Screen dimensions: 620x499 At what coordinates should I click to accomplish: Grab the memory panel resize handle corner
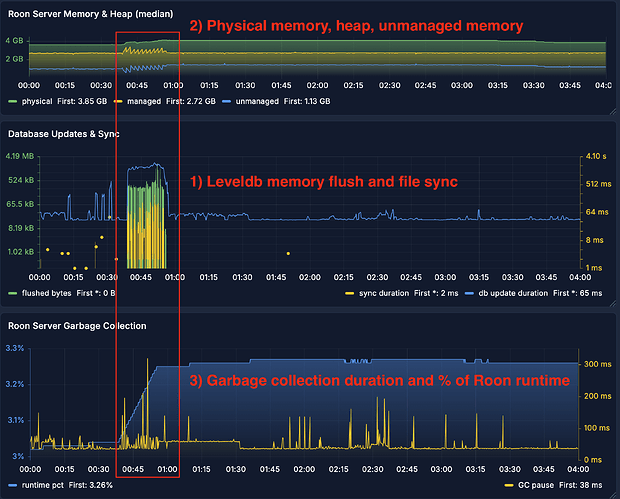613,112
